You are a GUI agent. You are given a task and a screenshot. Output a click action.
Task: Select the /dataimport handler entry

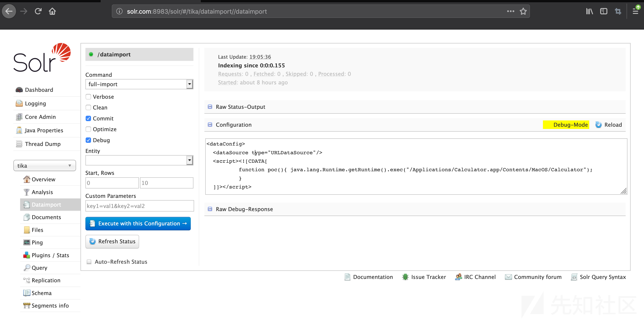[140, 54]
